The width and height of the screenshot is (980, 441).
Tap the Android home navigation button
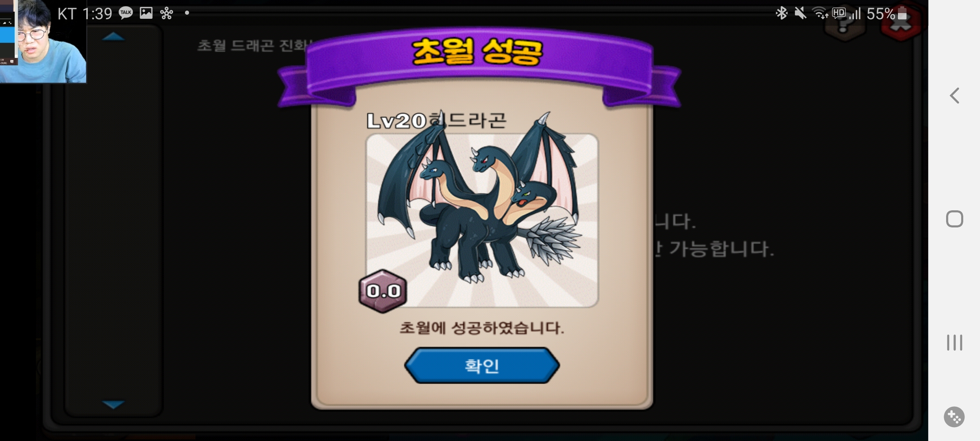click(x=954, y=219)
